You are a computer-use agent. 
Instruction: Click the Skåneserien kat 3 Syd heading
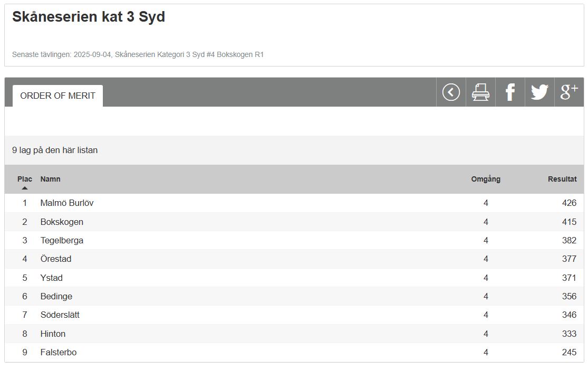[x=89, y=17]
